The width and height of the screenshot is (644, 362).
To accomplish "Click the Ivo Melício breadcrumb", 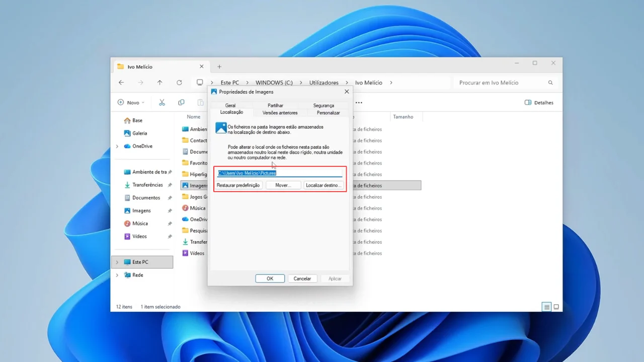I will (368, 82).
